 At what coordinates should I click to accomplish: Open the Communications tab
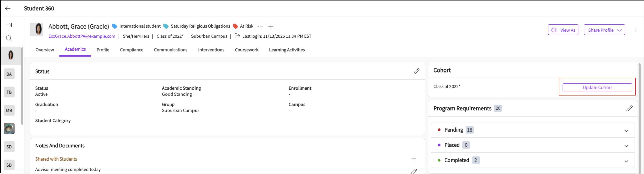pos(171,50)
